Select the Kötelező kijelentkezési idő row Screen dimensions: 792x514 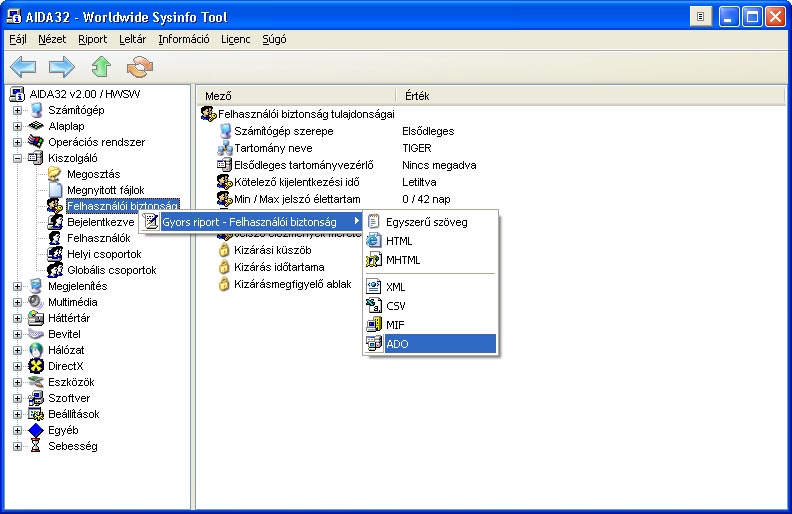point(297,182)
